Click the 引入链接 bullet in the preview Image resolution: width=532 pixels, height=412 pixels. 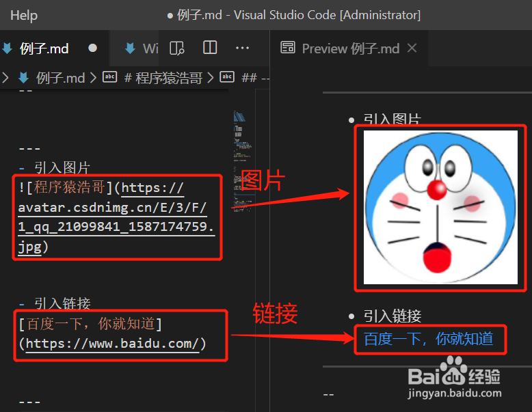393,316
